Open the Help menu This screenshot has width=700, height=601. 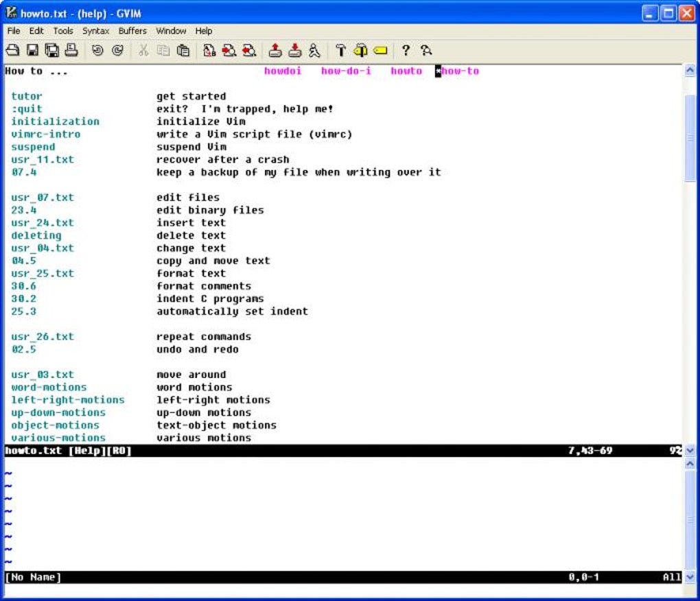pyautogui.click(x=204, y=31)
